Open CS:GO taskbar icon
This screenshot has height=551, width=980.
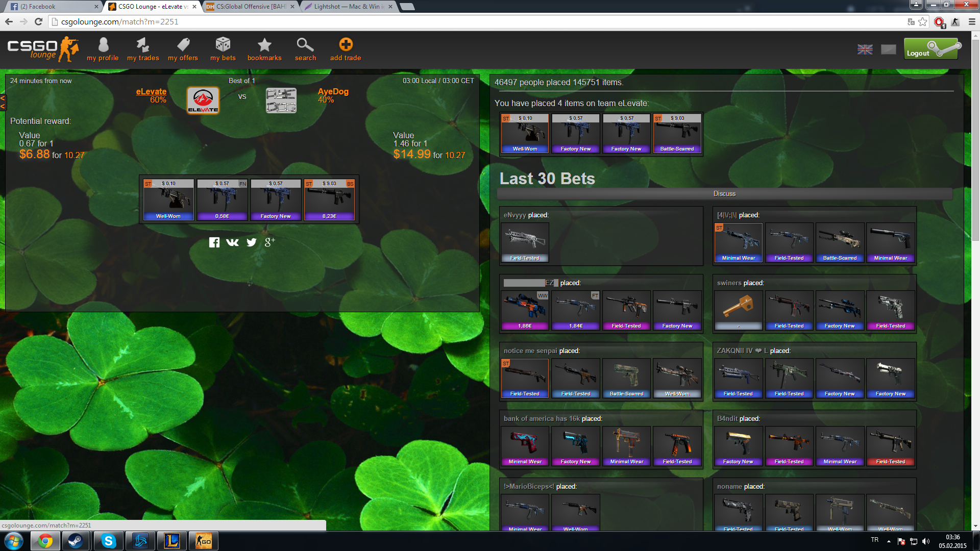(x=204, y=541)
